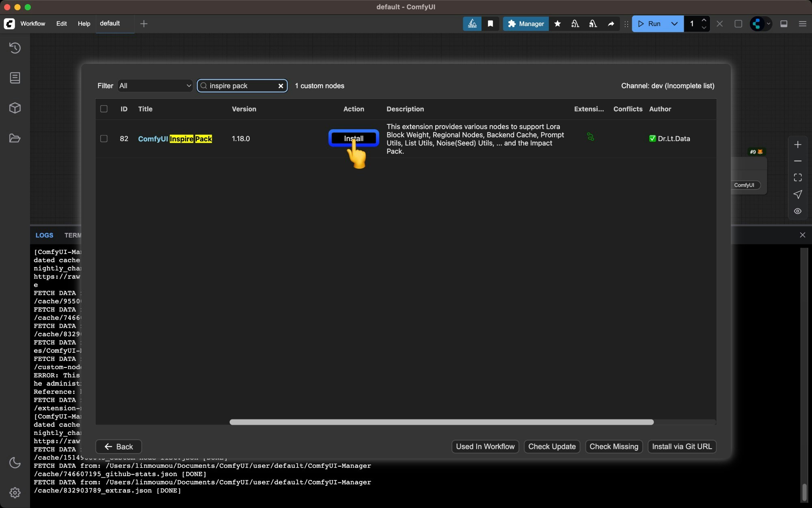The height and width of the screenshot is (508, 812).
Task: Increase the queue count with the stepper
Action: pos(704,20)
